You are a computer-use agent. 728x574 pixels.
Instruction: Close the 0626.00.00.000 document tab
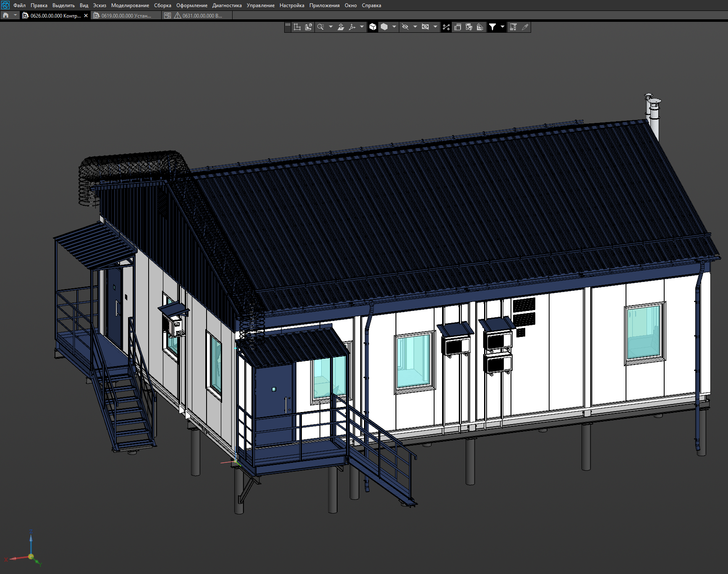(86, 16)
